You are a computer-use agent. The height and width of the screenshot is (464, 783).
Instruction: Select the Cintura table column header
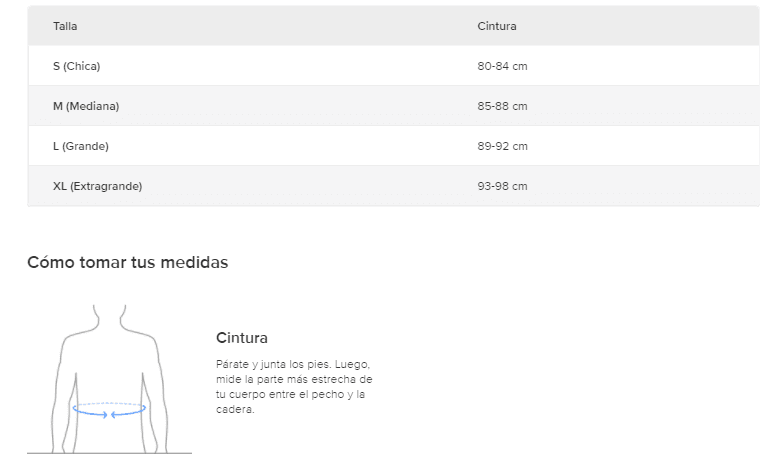tap(497, 26)
